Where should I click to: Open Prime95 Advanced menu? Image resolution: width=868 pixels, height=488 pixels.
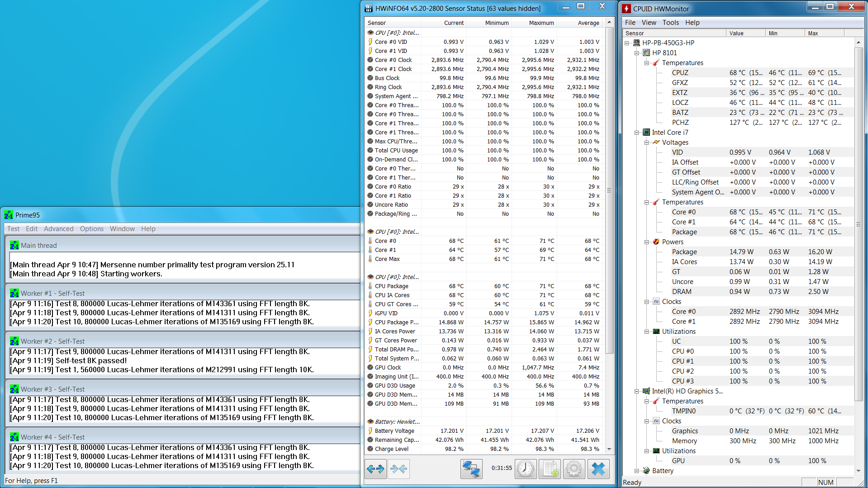click(58, 229)
